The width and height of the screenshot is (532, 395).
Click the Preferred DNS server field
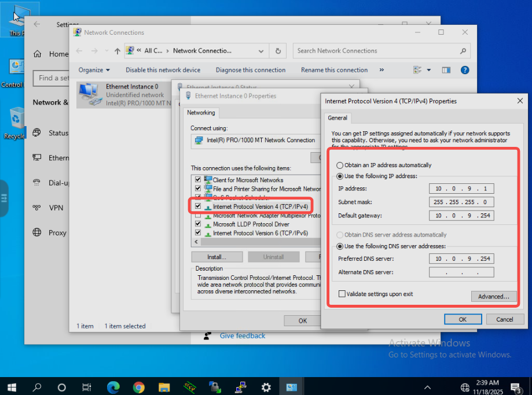coord(461,259)
